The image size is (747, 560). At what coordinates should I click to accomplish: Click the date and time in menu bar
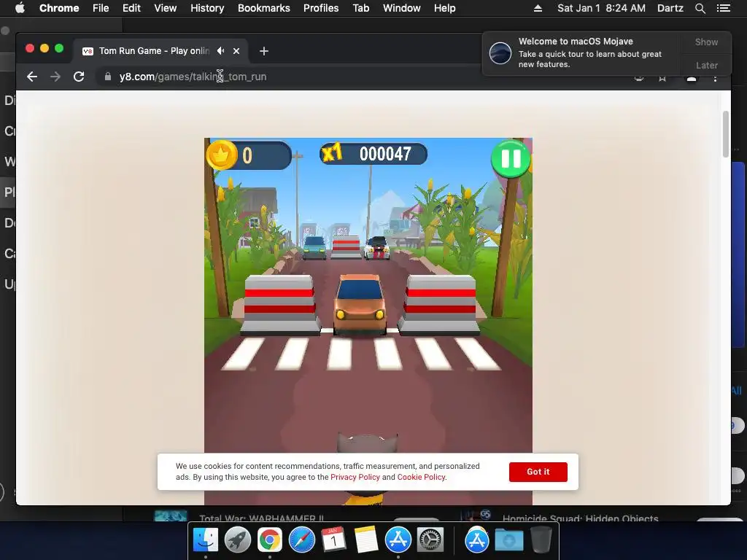pos(601,8)
